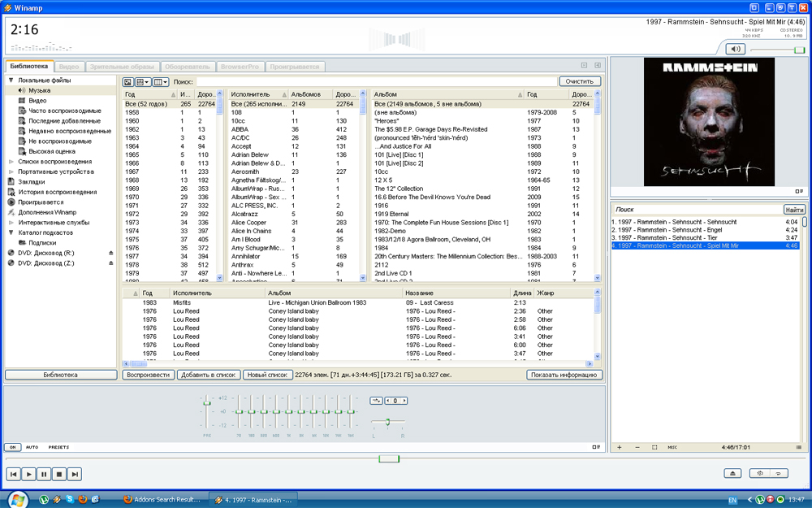The image size is (812, 508).
Task: Toggle the equalizer ON button
Action: 12,447
